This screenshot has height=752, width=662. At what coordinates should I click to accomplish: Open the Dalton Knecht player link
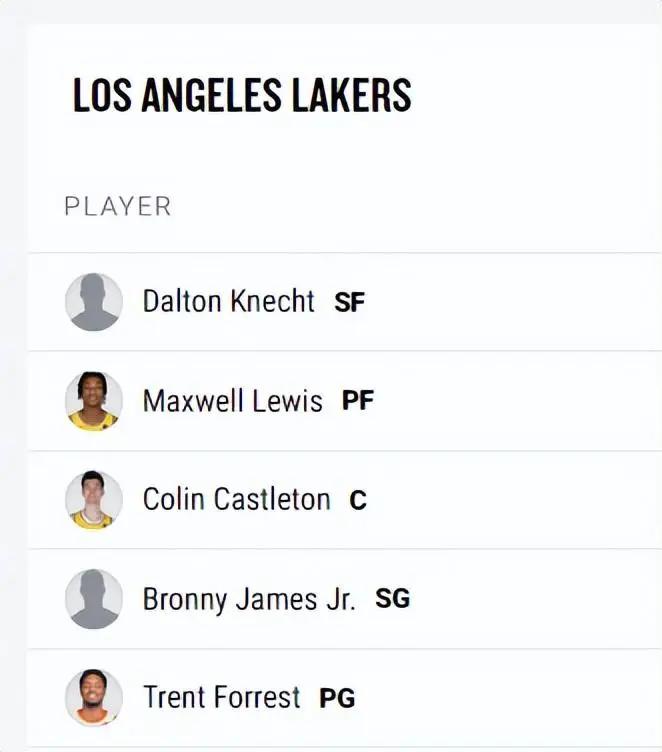228,301
